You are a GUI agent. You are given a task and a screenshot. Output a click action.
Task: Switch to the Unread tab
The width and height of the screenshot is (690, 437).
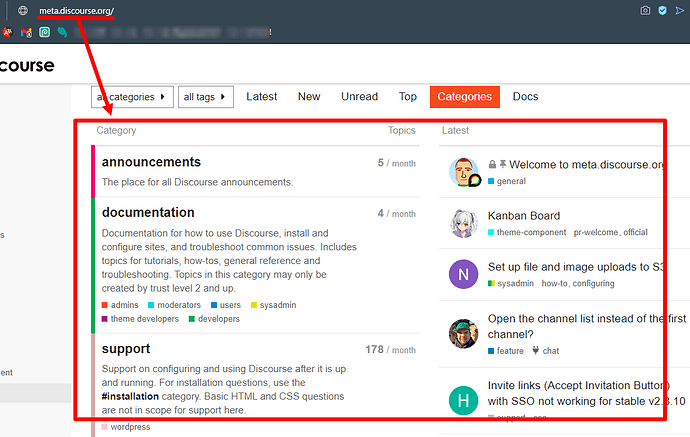tap(359, 96)
